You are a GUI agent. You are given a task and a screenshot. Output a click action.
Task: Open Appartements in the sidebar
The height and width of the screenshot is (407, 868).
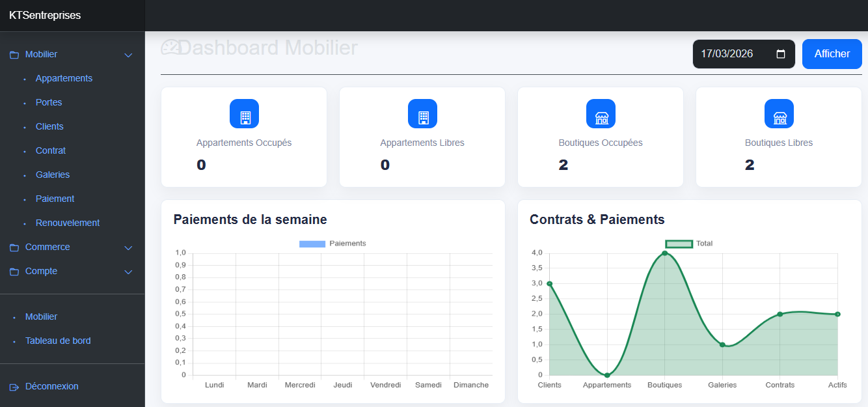coord(64,78)
